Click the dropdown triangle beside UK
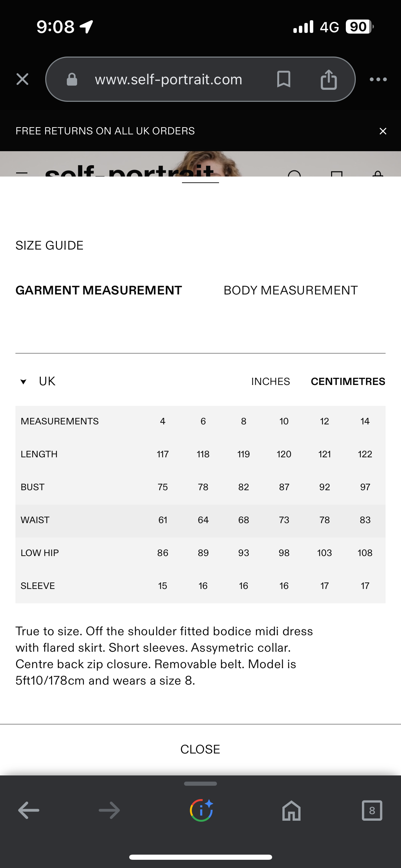Viewport: 401px width, 868px height. click(23, 382)
